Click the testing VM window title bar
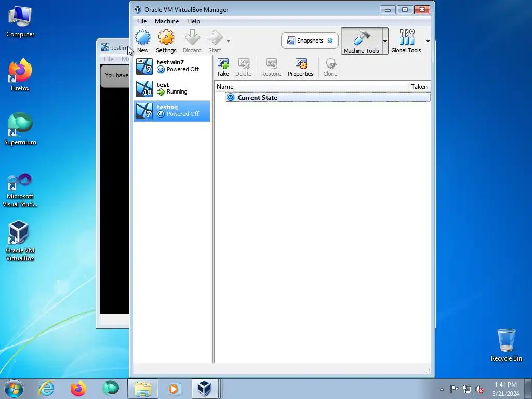This screenshot has height=399, width=532. (115, 47)
